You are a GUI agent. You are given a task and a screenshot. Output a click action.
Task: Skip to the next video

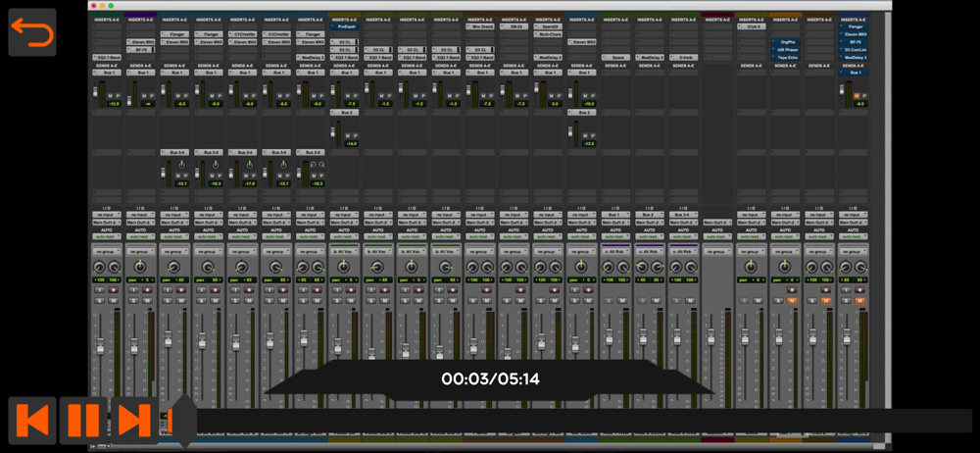(x=134, y=420)
